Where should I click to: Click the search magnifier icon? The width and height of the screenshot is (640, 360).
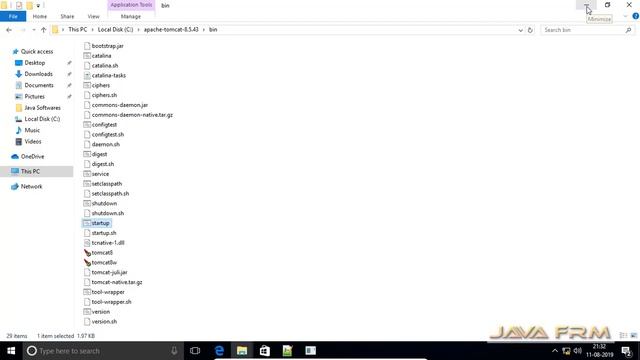(x=629, y=30)
